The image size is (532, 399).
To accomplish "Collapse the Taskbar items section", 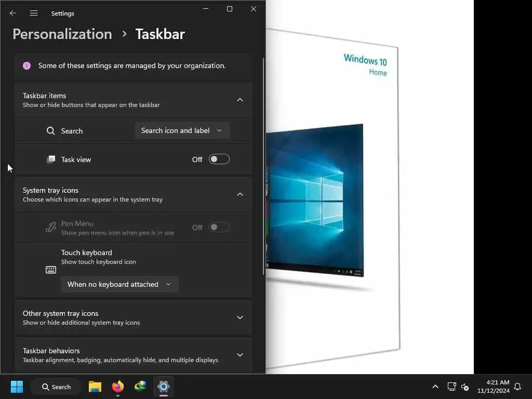I will coord(240,100).
